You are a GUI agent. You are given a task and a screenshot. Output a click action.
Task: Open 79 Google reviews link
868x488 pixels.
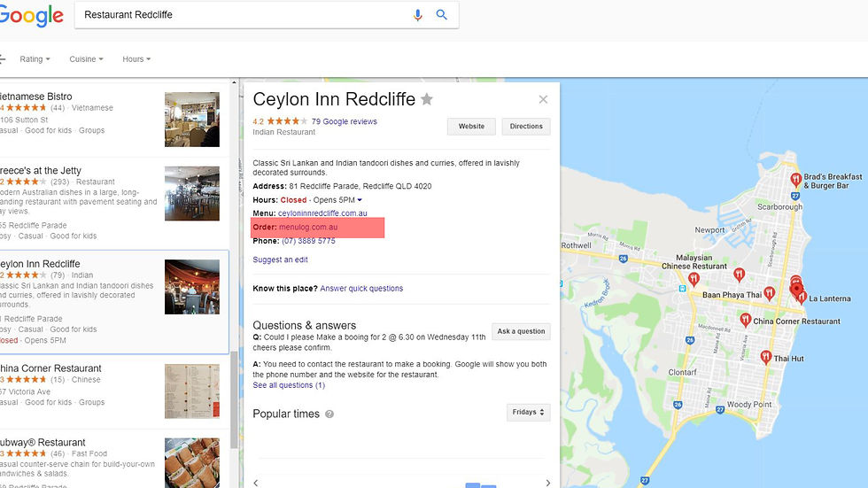tap(344, 121)
